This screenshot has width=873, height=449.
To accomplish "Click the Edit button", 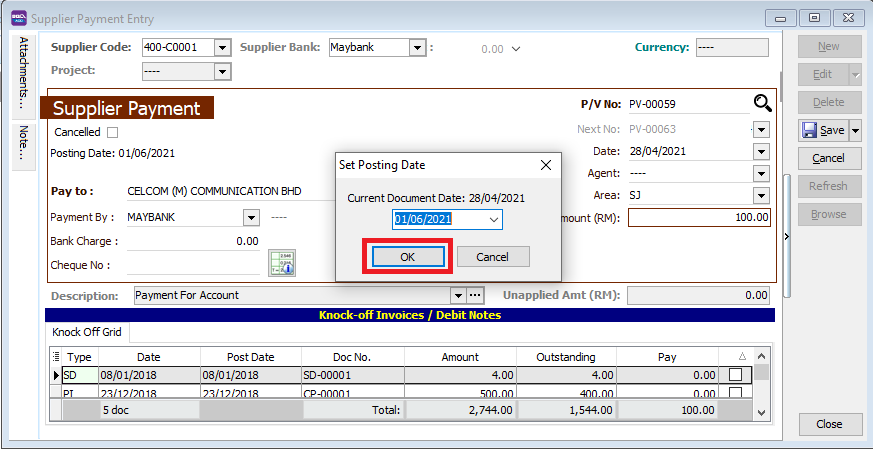I will pyautogui.click(x=823, y=75).
